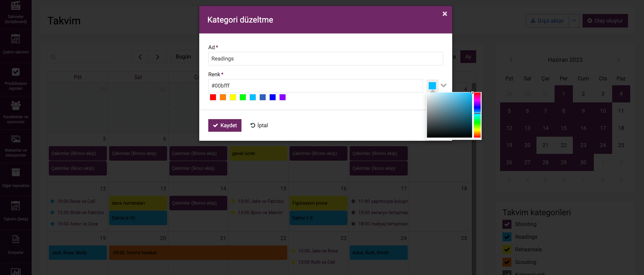Open Prodüksiyon raporları sidebar icon

[16, 72]
